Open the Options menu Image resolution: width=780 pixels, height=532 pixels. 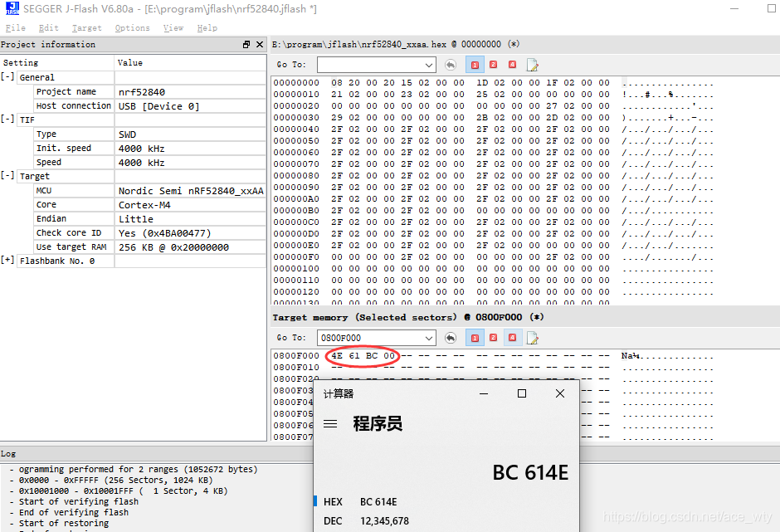pos(132,27)
